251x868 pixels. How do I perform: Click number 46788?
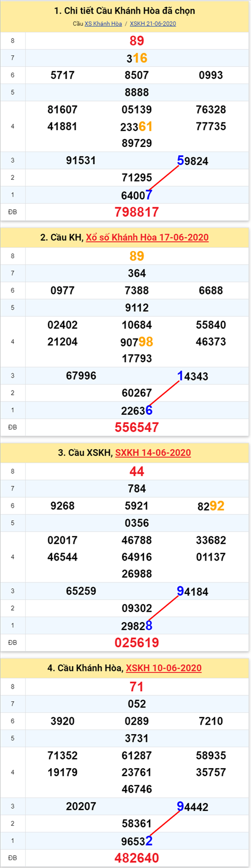pyautogui.click(x=136, y=541)
